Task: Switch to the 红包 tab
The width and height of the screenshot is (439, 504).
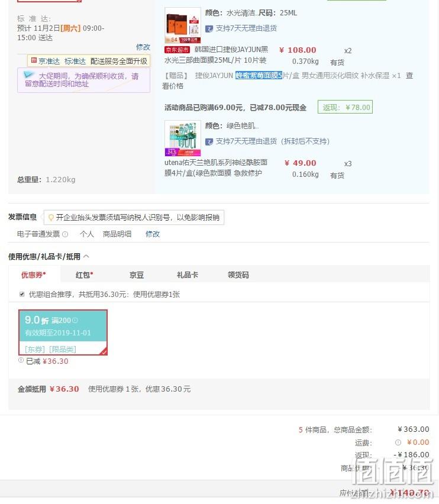Action: [84, 275]
